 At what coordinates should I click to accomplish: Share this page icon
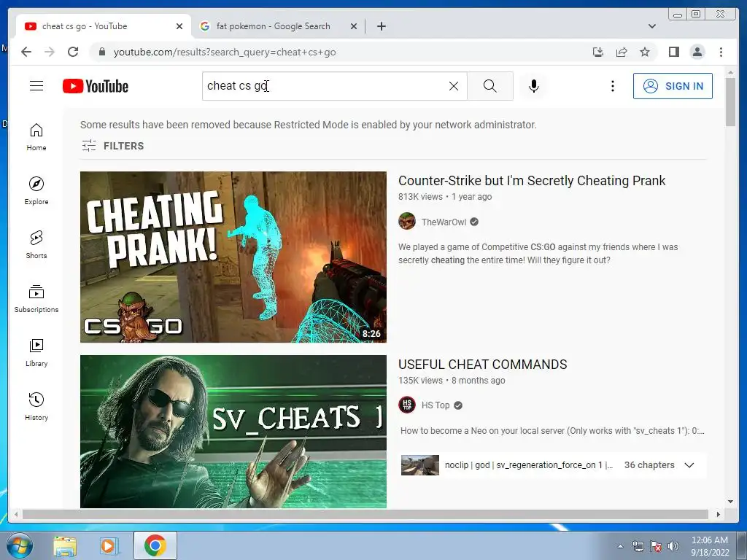[x=622, y=52]
